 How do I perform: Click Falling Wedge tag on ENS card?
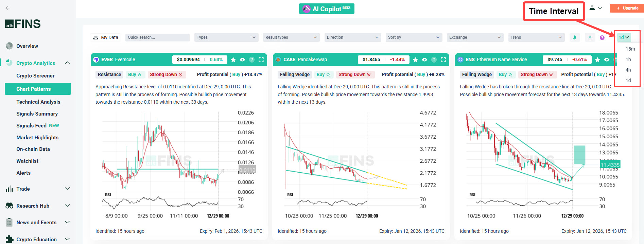[477, 74]
